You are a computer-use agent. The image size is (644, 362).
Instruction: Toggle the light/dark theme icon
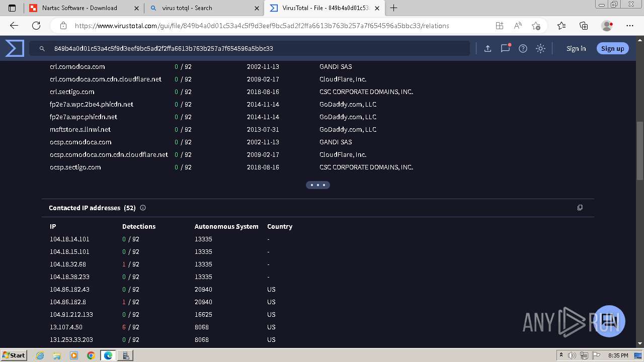541,48
